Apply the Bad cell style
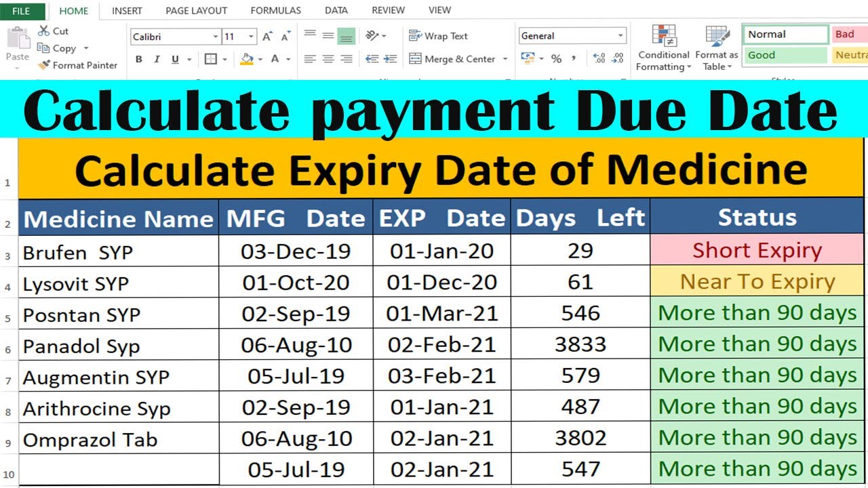This screenshot has width=868, height=488. point(850,34)
